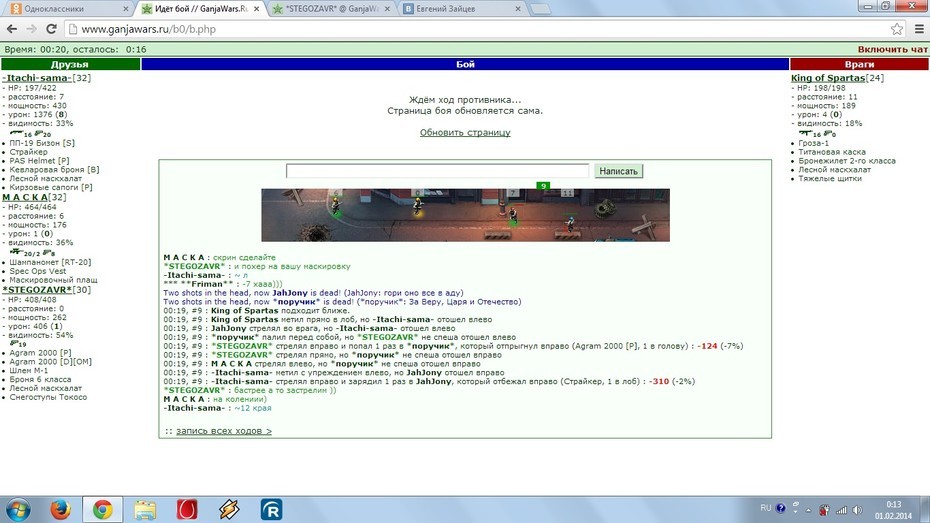Click Страйкер weapon item

point(28,152)
